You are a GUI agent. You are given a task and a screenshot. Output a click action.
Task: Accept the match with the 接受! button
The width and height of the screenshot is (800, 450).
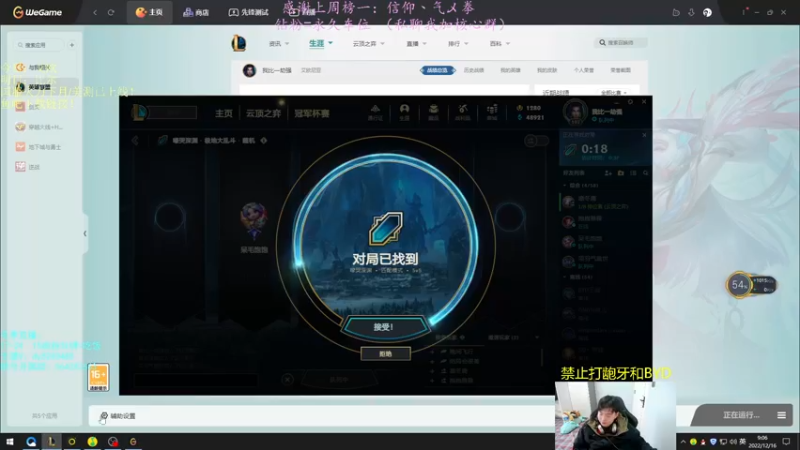(385, 327)
